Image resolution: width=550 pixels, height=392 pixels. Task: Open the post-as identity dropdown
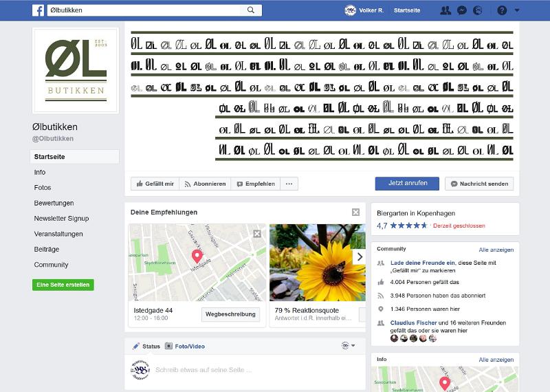(x=348, y=346)
